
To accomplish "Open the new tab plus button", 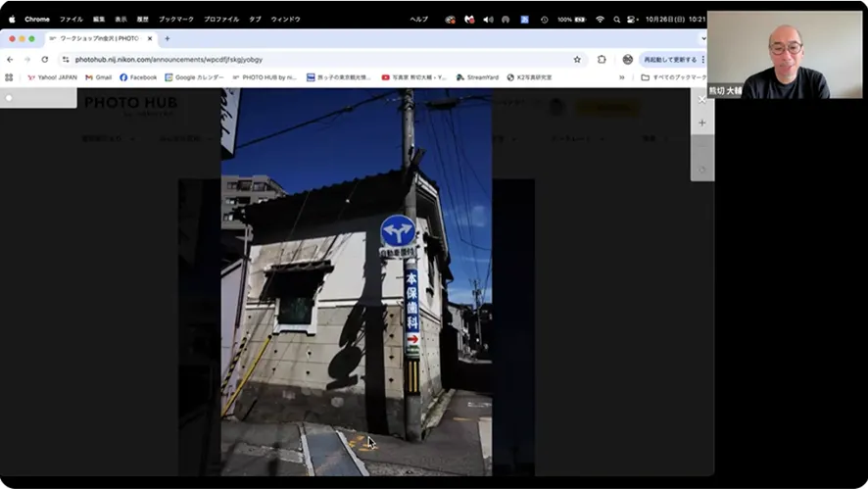I will pyautogui.click(x=167, y=38).
